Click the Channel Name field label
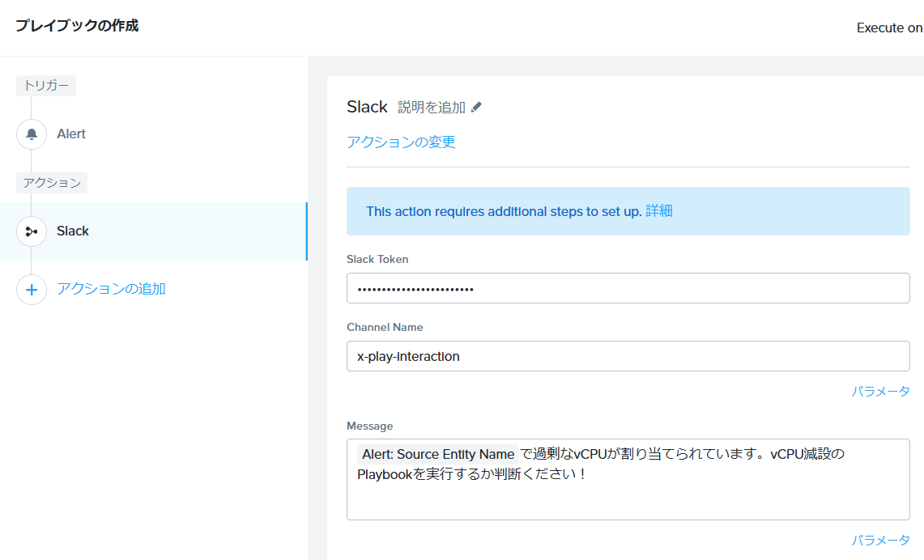924x560 pixels. pos(385,328)
